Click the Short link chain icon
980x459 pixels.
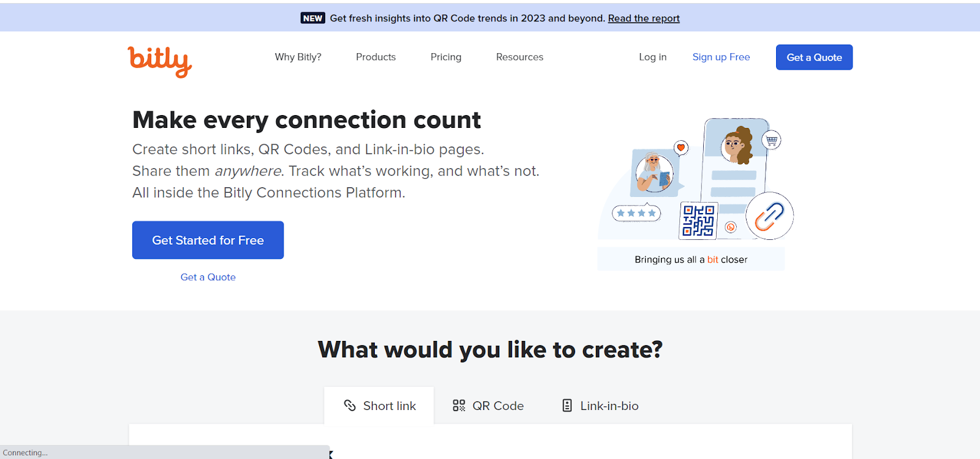pyautogui.click(x=350, y=405)
